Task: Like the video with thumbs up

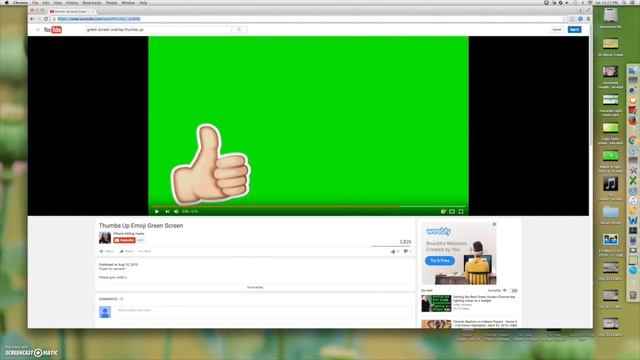Action: click(x=393, y=251)
